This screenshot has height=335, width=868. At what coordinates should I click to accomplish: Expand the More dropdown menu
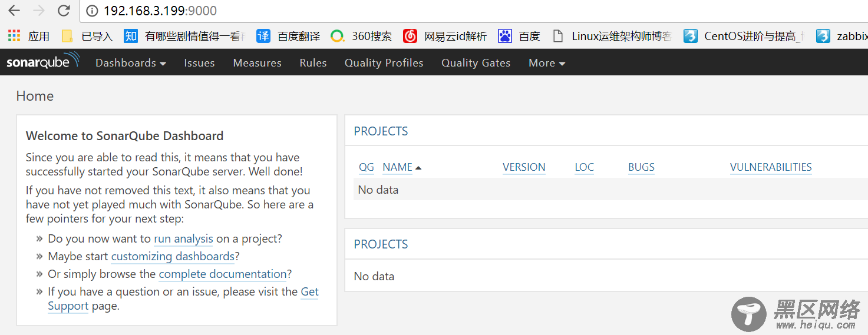(x=547, y=63)
